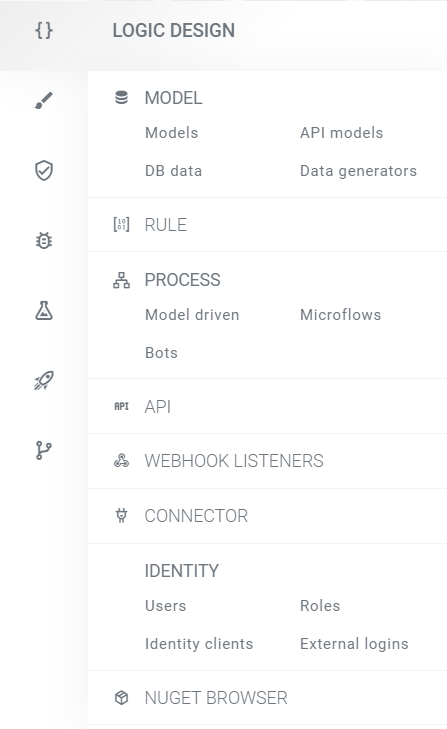This screenshot has width=447, height=729.
Task: Open Bots under the PROCESS section
Action: (x=161, y=353)
